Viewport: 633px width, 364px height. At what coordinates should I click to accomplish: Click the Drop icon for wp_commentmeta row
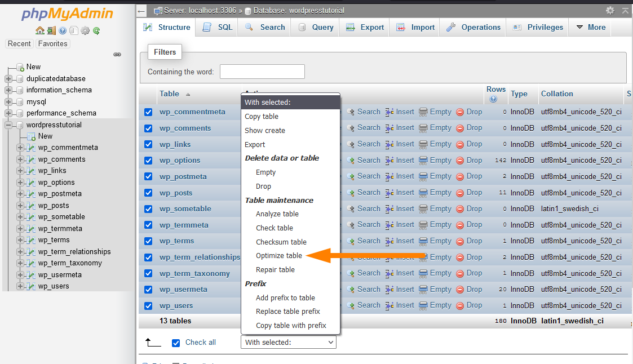pos(460,112)
